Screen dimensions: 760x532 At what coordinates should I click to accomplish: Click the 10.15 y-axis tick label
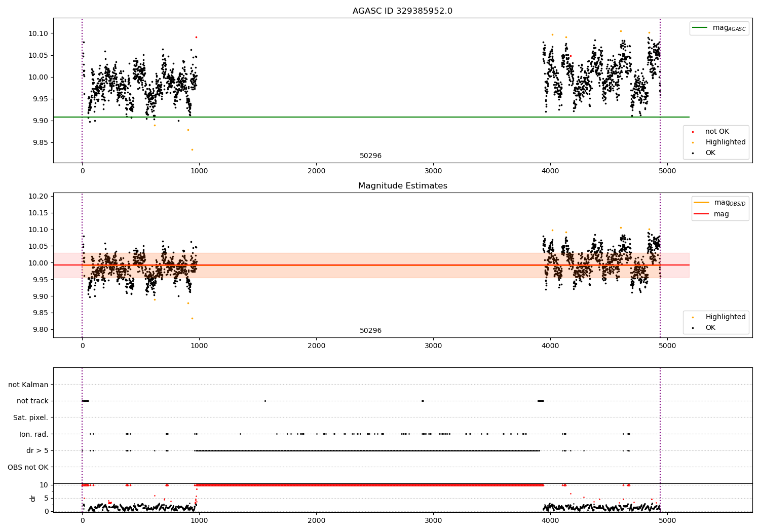(39, 213)
